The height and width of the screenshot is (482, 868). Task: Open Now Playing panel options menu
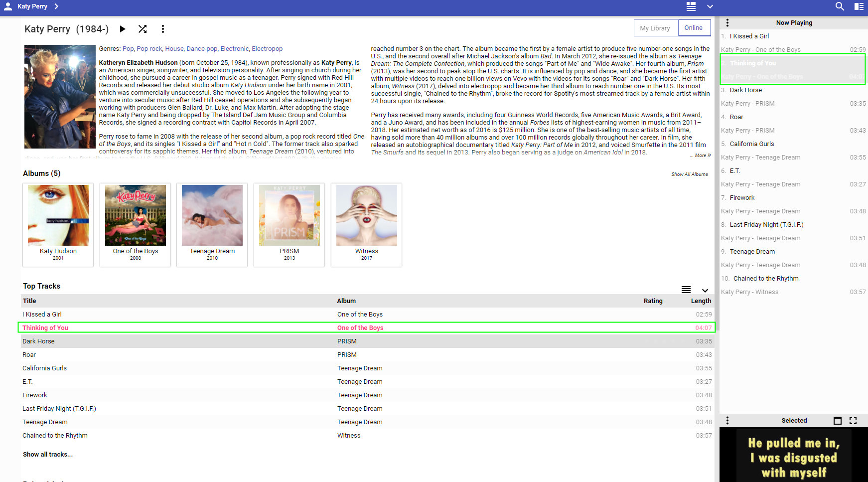(727, 23)
